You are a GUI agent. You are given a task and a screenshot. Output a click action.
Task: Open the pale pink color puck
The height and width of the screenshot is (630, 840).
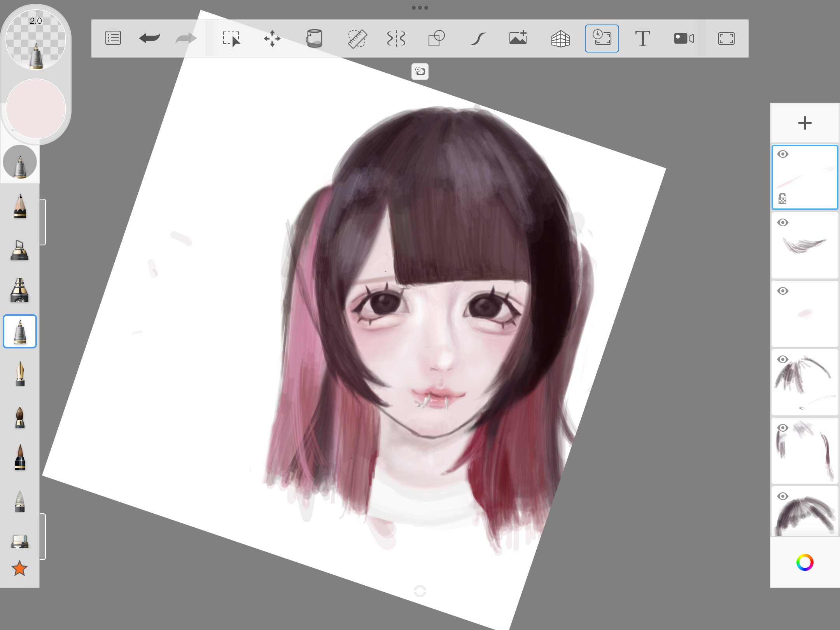[x=36, y=109]
